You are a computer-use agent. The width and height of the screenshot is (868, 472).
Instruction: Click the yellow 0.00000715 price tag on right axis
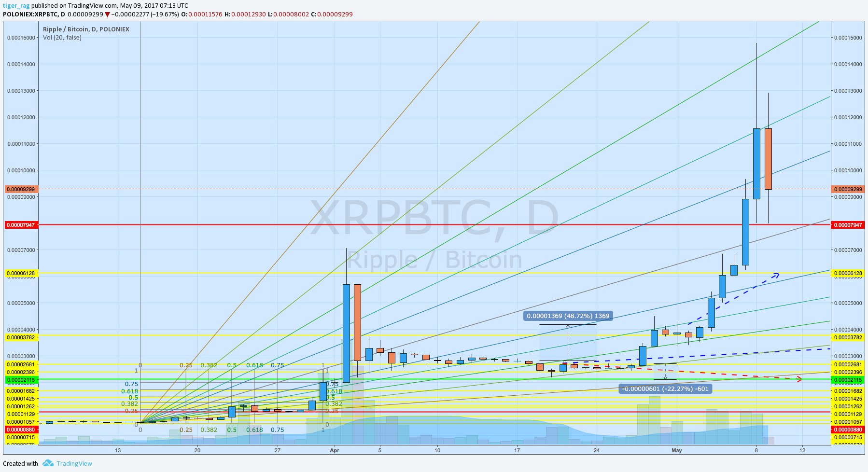pyautogui.click(x=848, y=437)
